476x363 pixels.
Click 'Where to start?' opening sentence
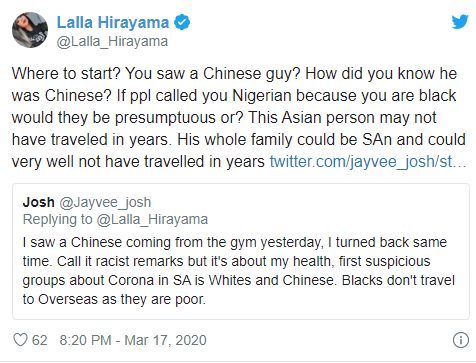(x=66, y=74)
